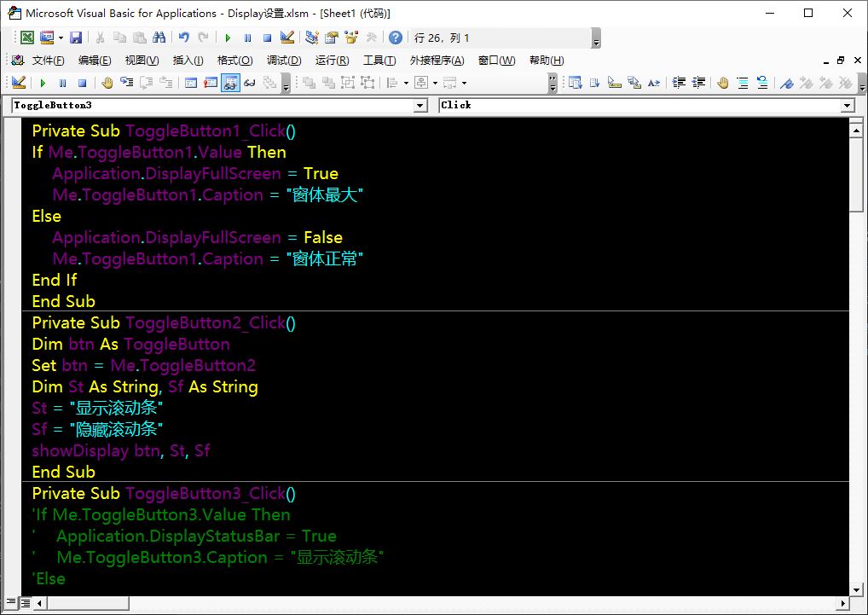The height and width of the screenshot is (615, 868).
Task: Open the Immediate window
Action: click(211, 83)
